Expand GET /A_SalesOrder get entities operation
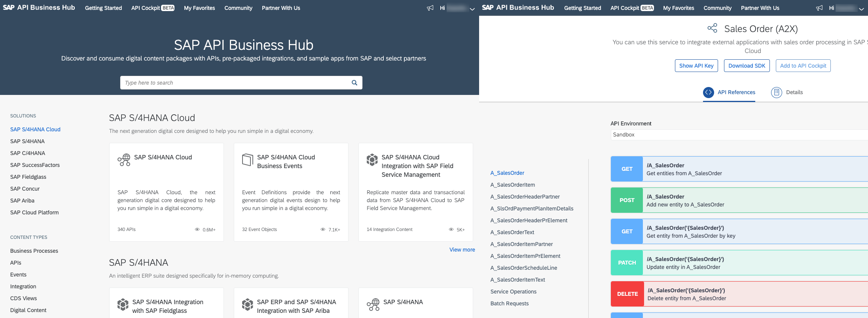The image size is (868, 318). pos(739,169)
